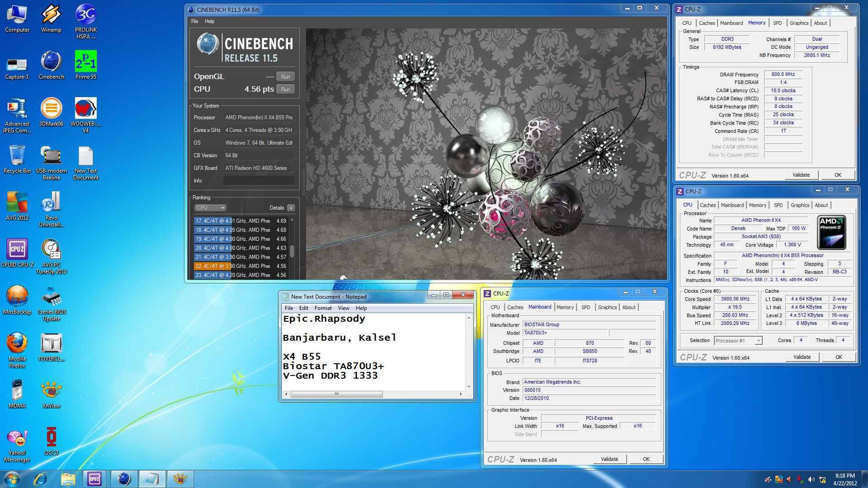Click Cinebench ranking row 19 scoring 4.66

[241, 239]
